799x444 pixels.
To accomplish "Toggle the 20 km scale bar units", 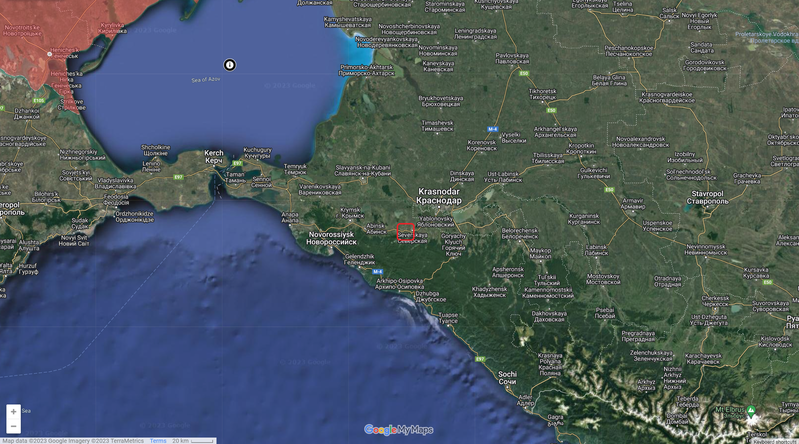I will 193,440.
